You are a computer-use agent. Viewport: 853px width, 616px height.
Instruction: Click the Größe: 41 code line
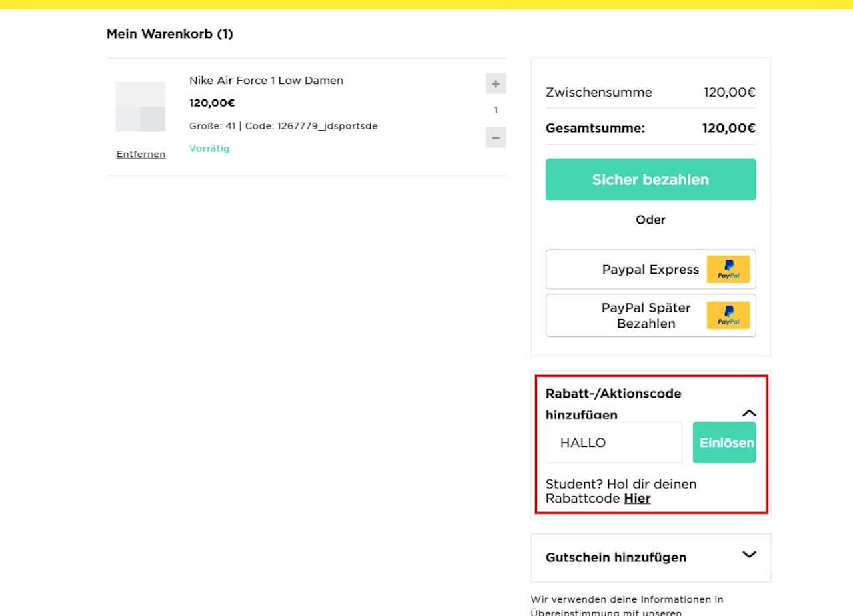click(283, 126)
